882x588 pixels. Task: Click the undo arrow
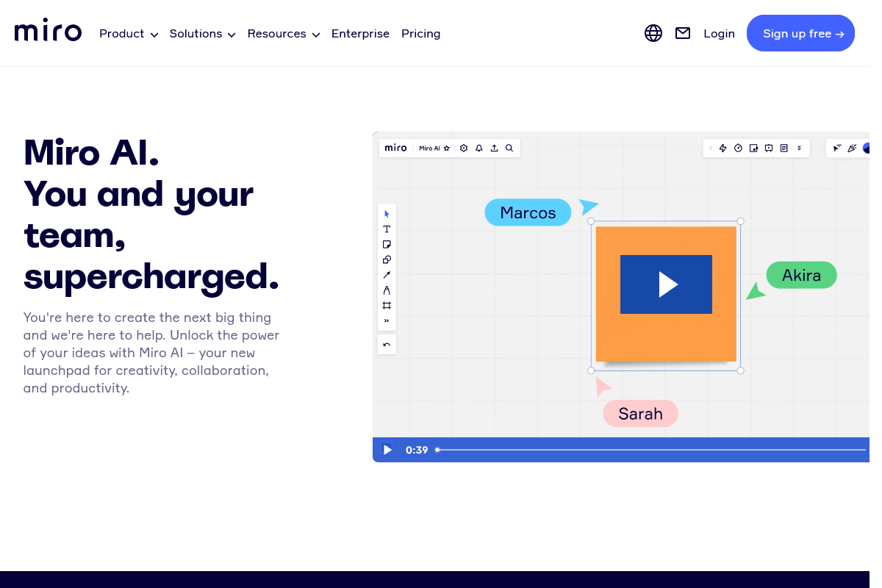click(x=387, y=344)
